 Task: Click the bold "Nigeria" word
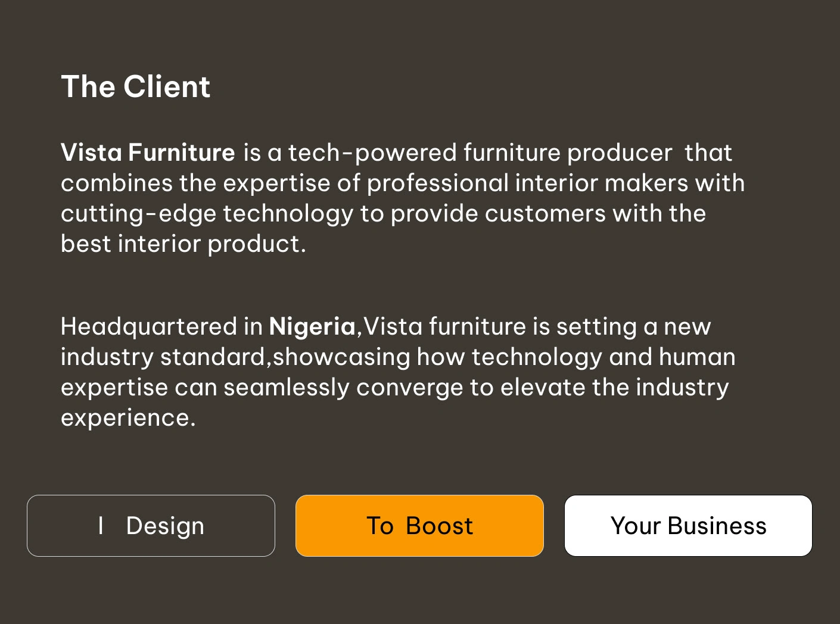pyautogui.click(x=312, y=327)
